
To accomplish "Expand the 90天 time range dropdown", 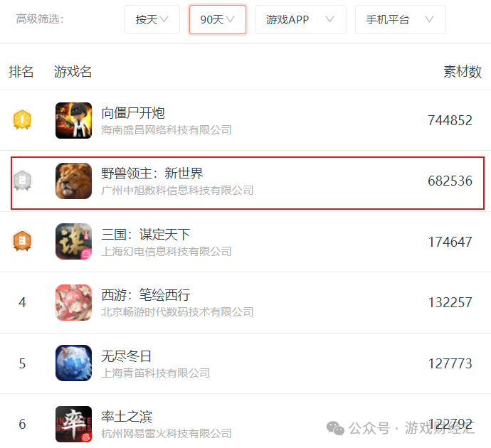I will tap(217, 19).
